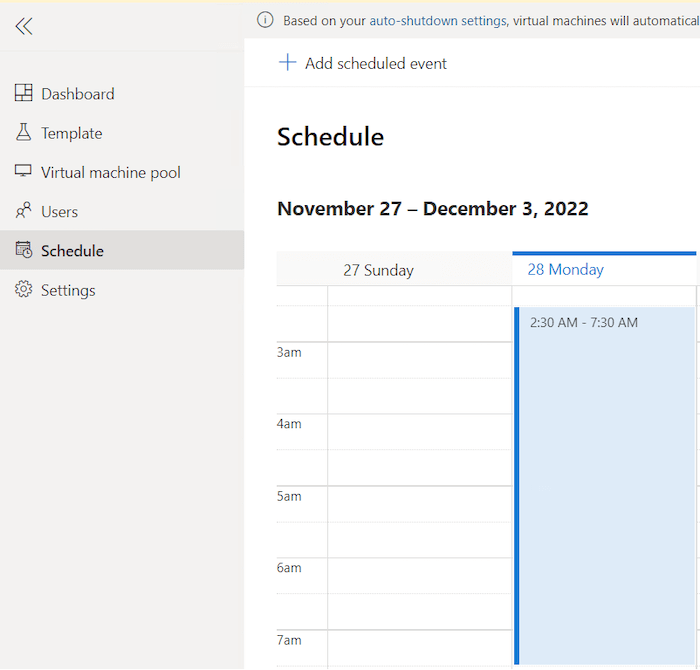Click the 6am time label
Image resolution: width=700 pixels, height=670 pixels.
[x=289, y=568]
